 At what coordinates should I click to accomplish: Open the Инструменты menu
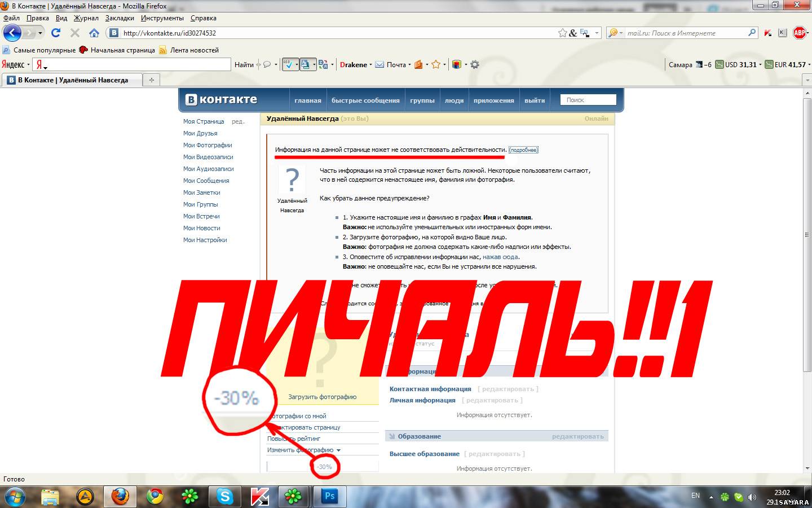click(162, 18)
